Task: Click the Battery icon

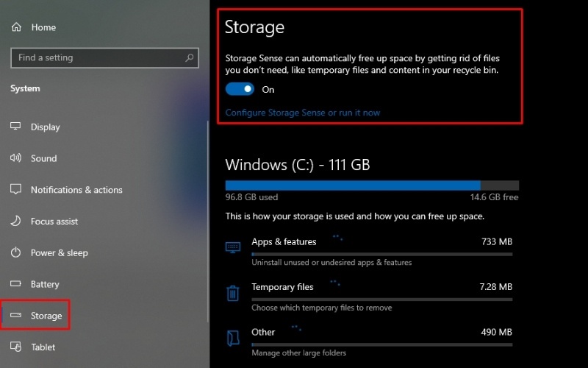Action: pos(16,284)
